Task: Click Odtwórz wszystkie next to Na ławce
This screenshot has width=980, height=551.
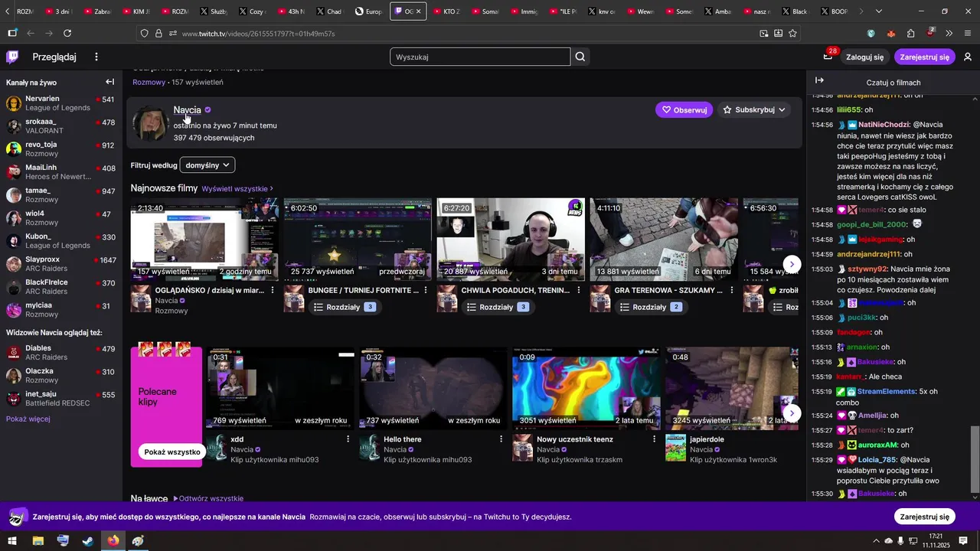Action: pyautogui.click(x=208, y=498)
